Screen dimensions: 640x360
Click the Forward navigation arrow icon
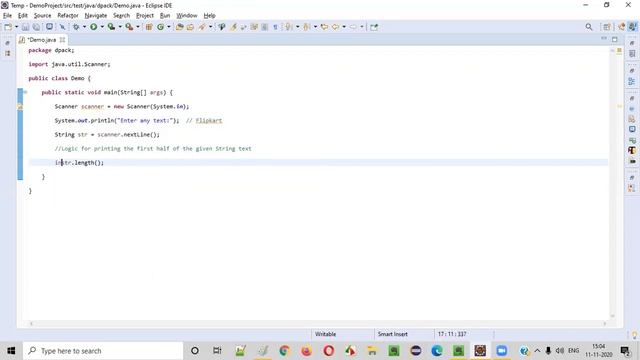[x=353, y=27]
